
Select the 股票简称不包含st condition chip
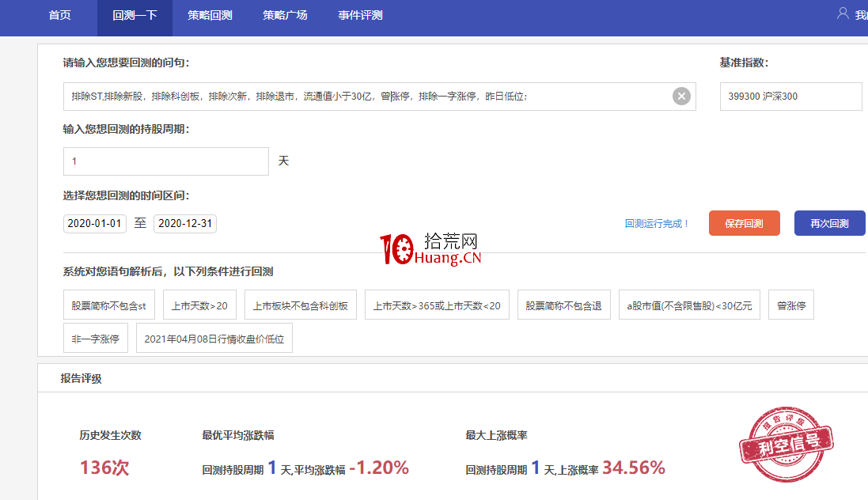tap(108, 305)
